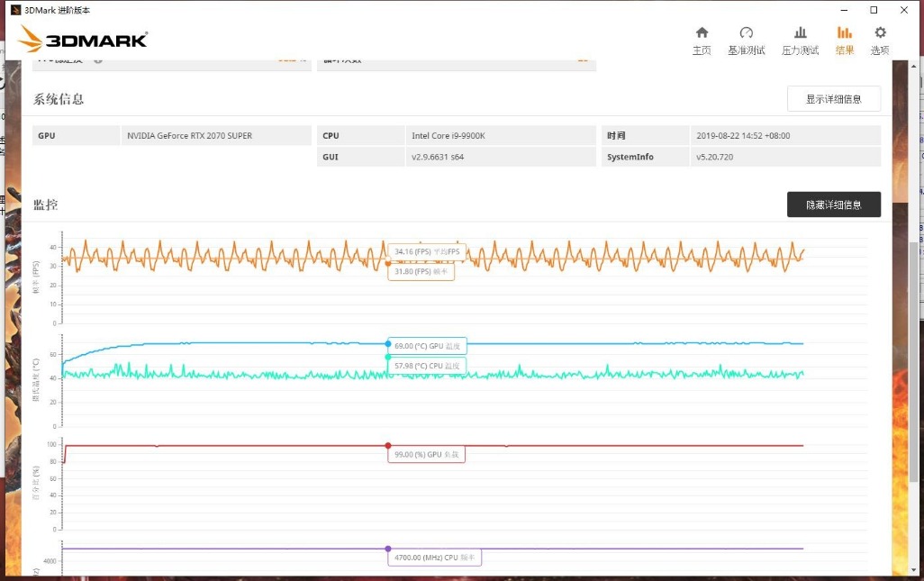Screen dimensions: 924x581
Task: Click the scrollbar up arrow
Action: click(x=914, y=66)
